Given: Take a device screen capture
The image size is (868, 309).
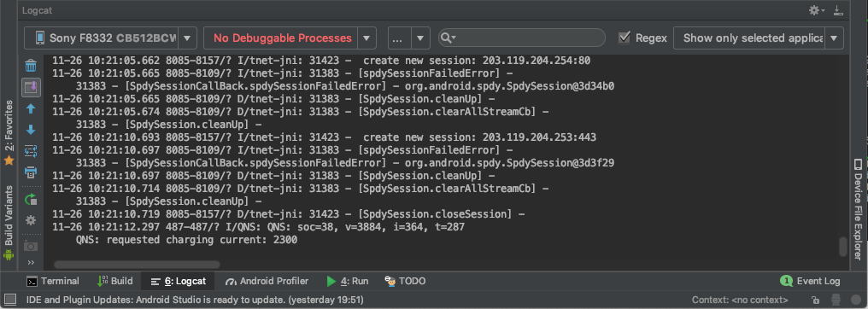Looking at the screenshot, I should click(x=31, y=246).
